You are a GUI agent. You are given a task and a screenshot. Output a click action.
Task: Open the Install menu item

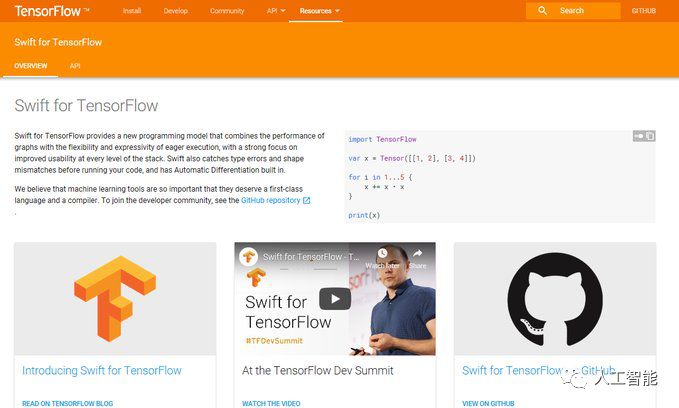tap(132, 11)
